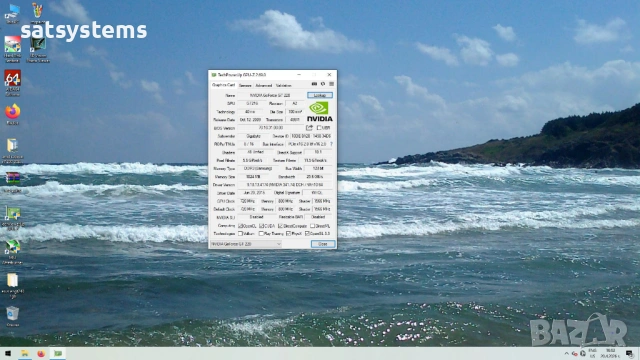Click the NVIDIA logo in GPU-Z
640x360 pixels.
tap(320, 111)
